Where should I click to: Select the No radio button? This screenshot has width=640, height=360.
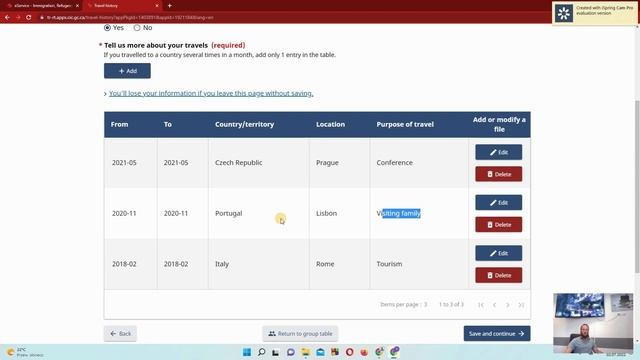137,28
